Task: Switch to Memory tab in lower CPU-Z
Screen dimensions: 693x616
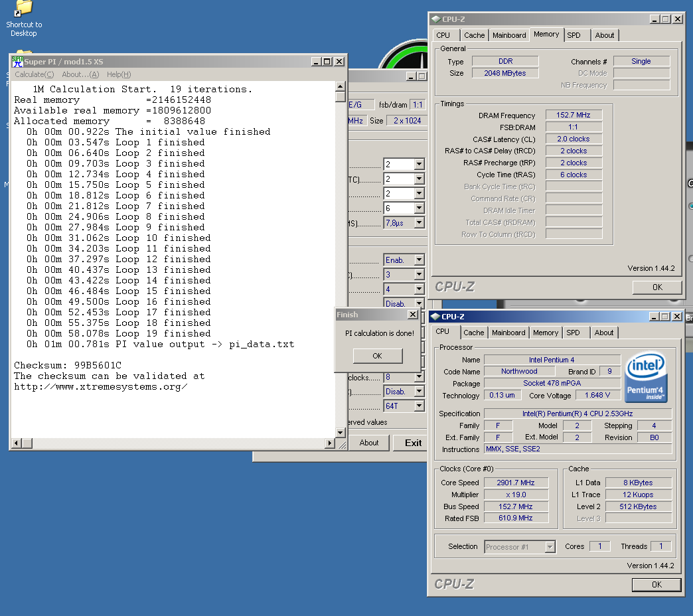Action: click(x=546, y=333)
